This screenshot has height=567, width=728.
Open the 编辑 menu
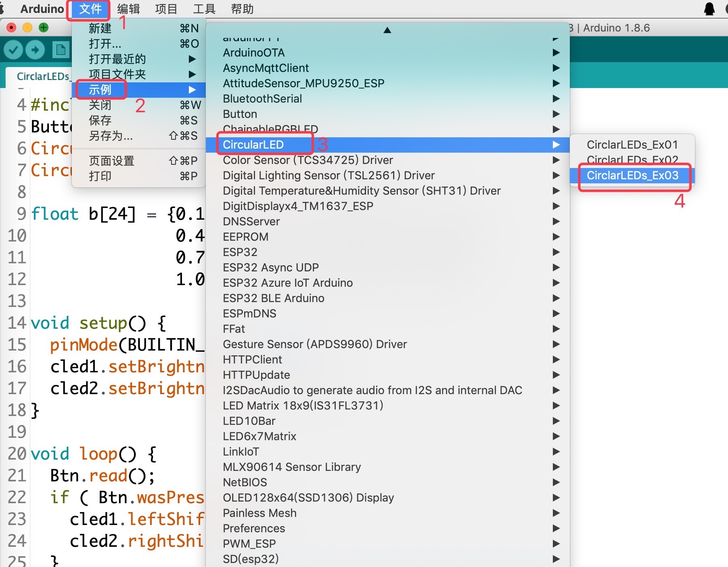click(x=128, y=9)
